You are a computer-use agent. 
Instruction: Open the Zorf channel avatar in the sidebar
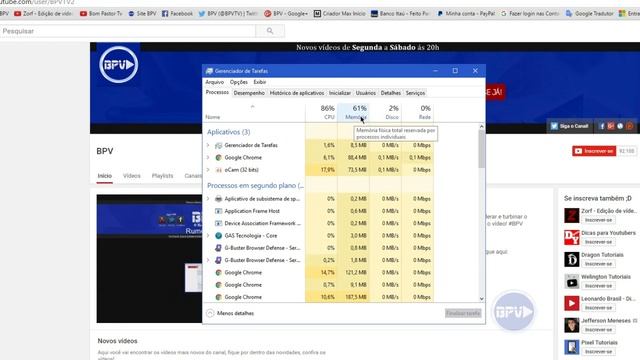tap(571, 215)
